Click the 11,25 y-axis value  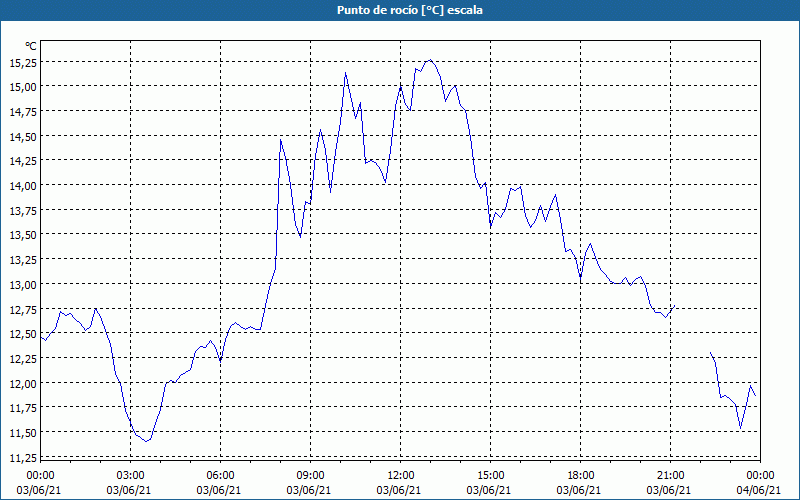point(23,458)
